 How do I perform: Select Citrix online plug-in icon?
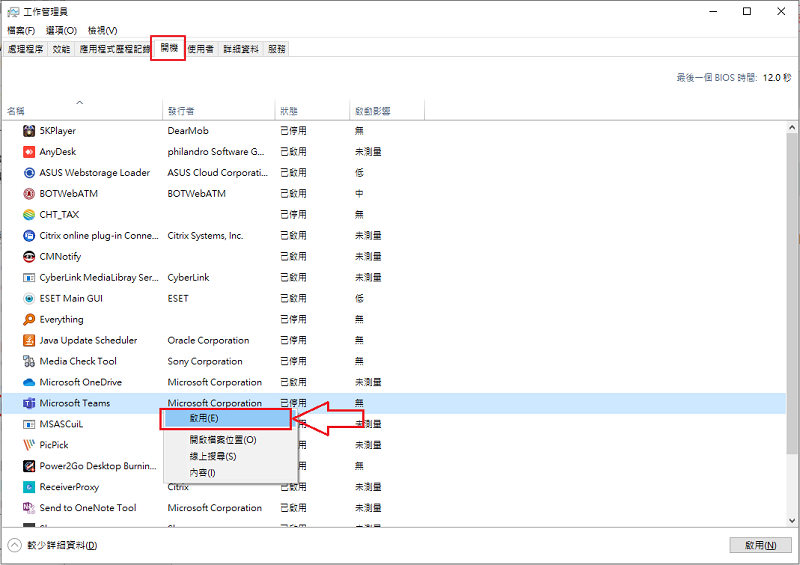29,235
